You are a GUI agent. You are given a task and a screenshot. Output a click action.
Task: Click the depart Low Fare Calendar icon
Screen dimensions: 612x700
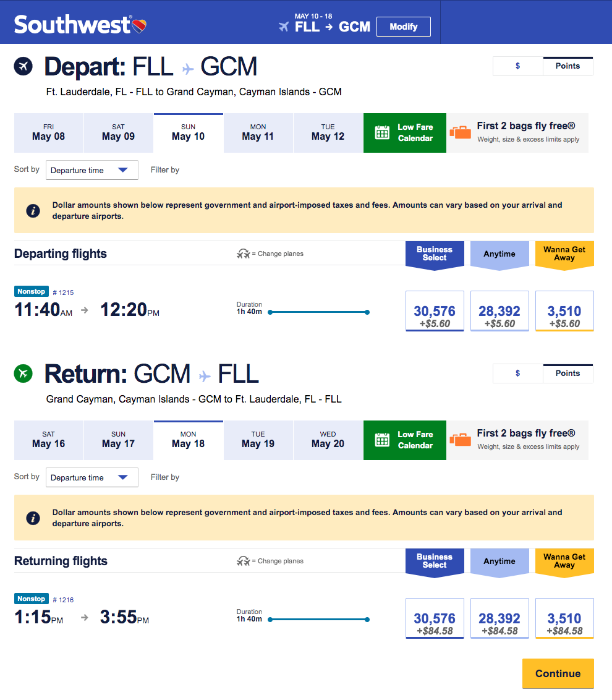(x=383, y=133)
